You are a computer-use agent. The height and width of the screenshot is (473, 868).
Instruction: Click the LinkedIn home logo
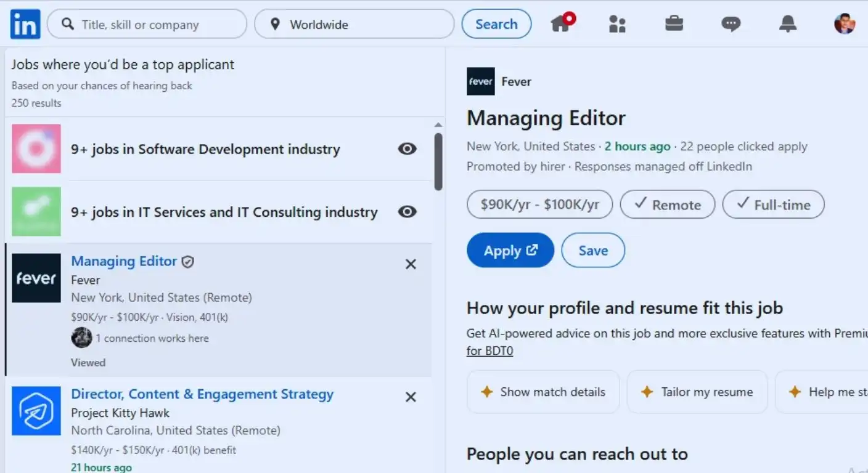(24, 23)
